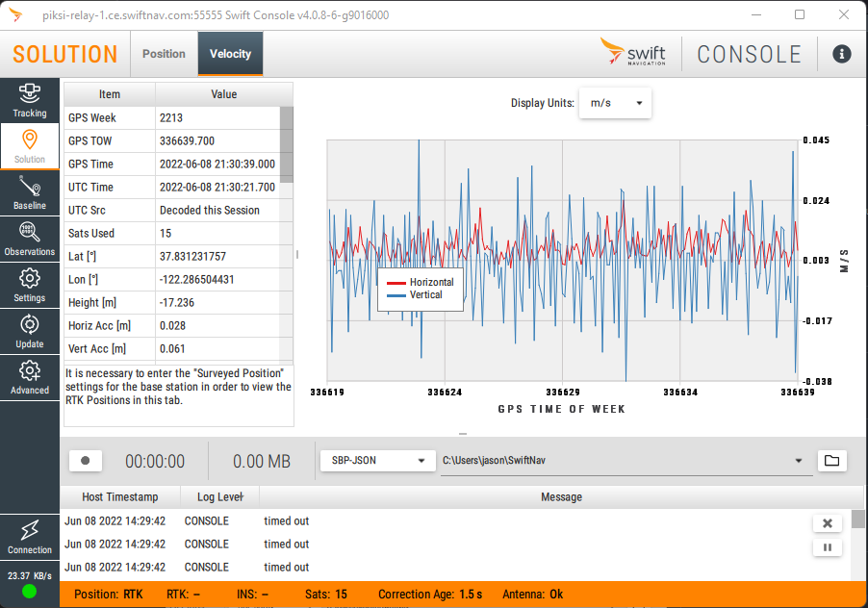Click the Vertical legend entry

coord(415,295)
